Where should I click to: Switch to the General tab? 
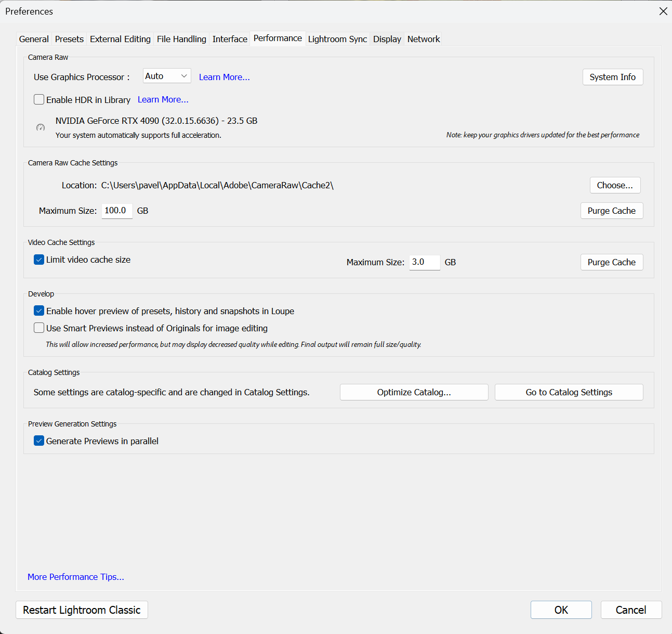click(x=33, y=38)
